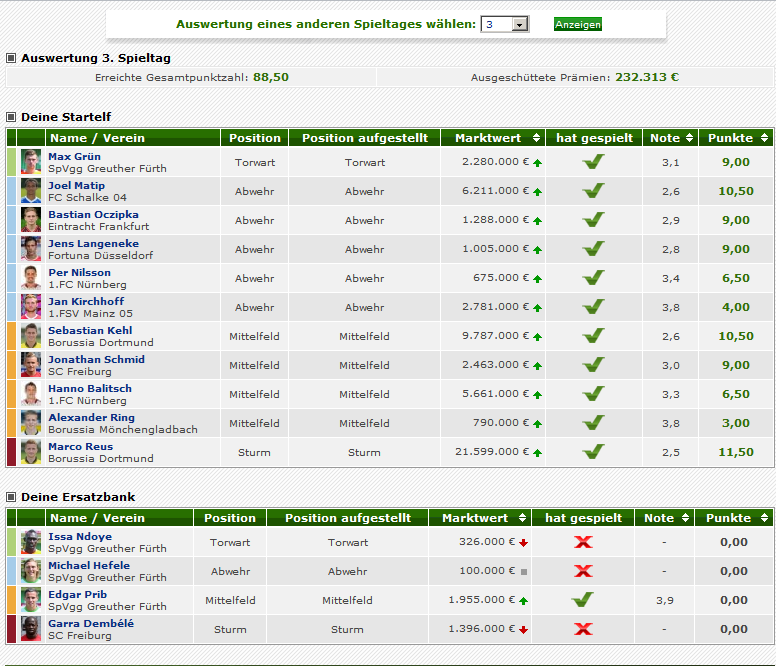This screenshot has width=776, height=666.
Task: Click Joel Matip's player photo
Action: point(31,191)
